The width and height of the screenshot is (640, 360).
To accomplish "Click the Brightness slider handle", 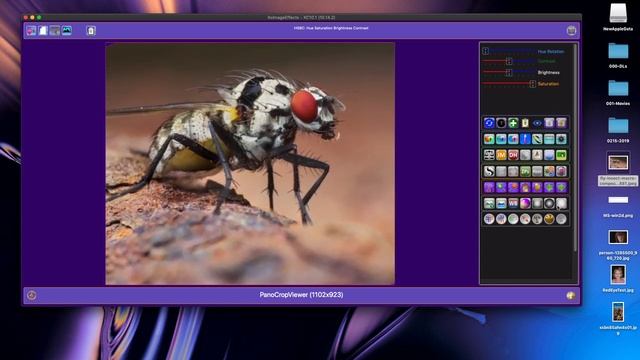I will click(509, 73).
